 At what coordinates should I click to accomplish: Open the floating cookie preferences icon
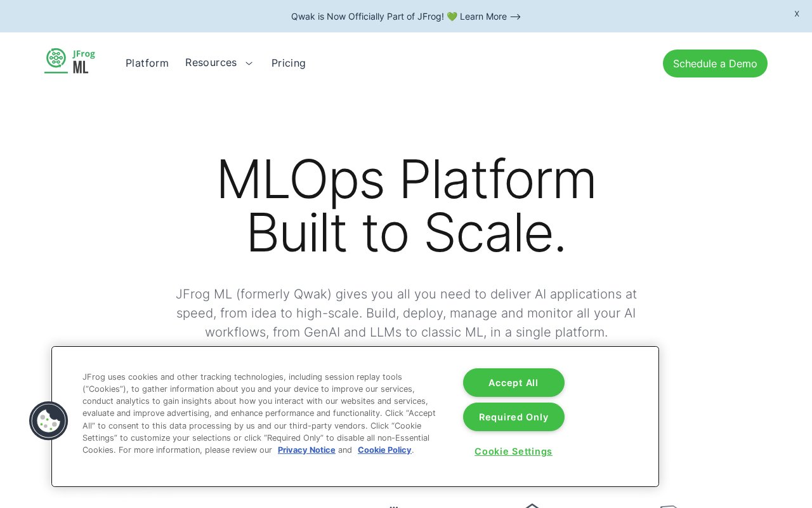(48, 421)
